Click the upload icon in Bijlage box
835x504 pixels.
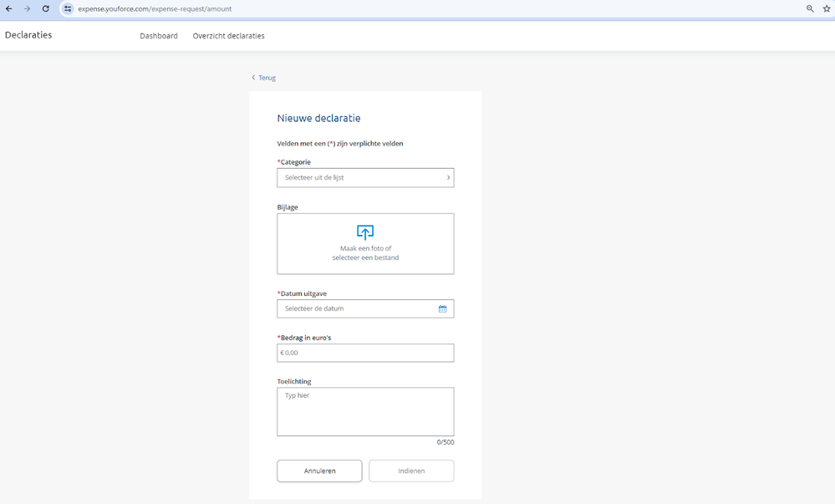[365, 232]
